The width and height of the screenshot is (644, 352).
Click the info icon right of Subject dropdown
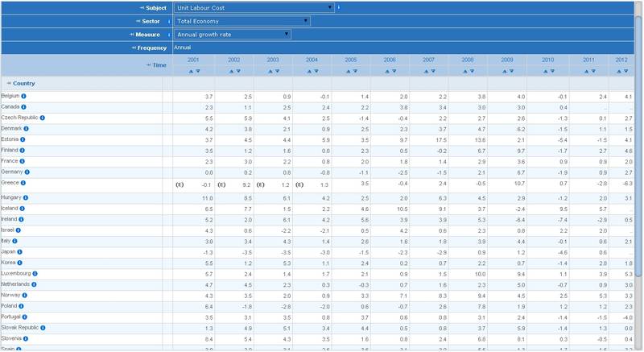click(x=339, y=7)
